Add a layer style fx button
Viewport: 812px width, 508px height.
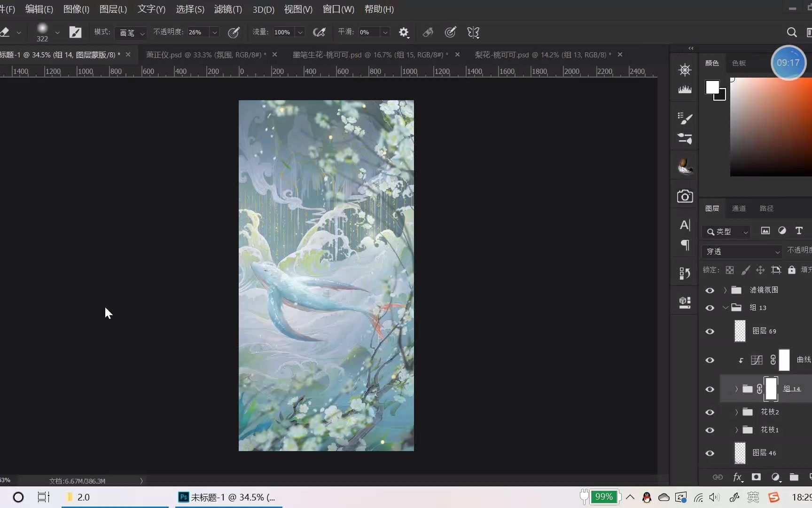click(x=738, y=477)
